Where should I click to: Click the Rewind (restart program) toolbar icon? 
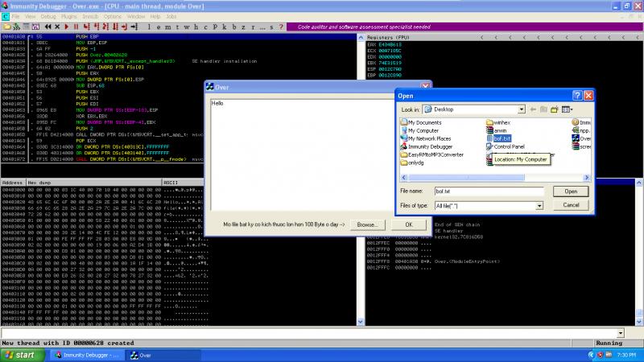click(48, 27)
